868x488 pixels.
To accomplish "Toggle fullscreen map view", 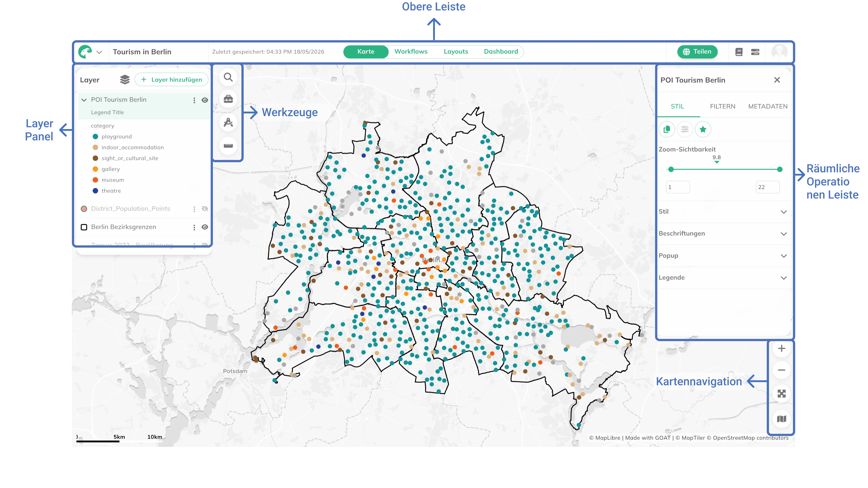I will point(781,394).
